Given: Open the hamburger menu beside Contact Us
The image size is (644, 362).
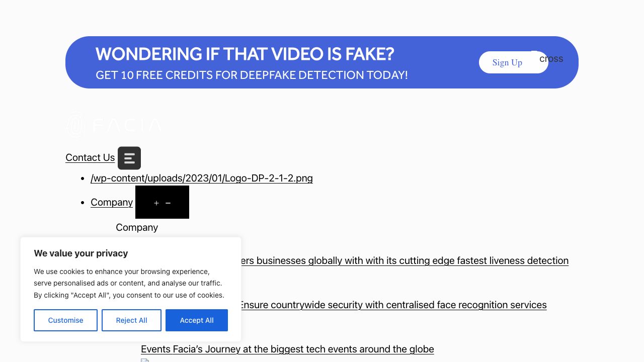Looking at the screenshot, I should pos(129,158).
